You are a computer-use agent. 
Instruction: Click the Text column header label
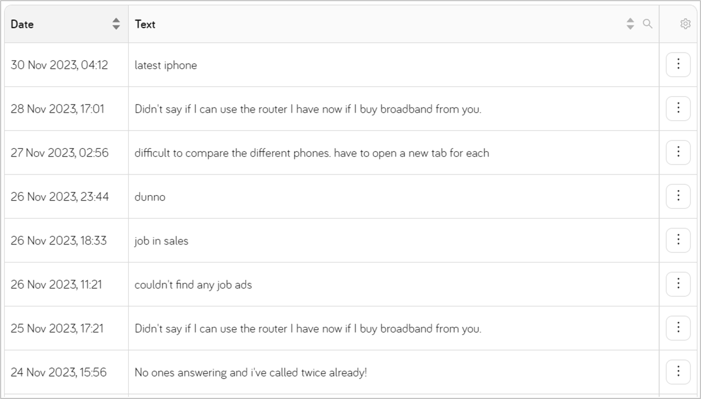(145, 24)
